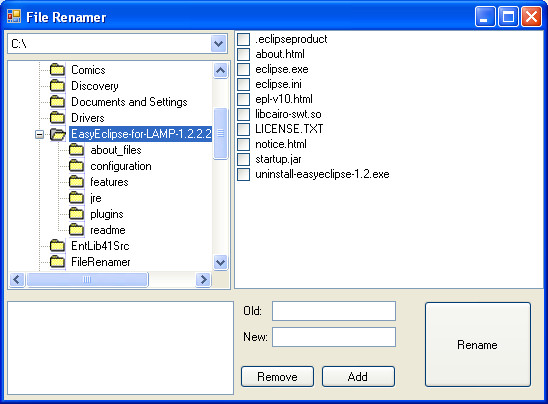Click the readme folder icon
548x404 pixels.
tap(77, 230)
